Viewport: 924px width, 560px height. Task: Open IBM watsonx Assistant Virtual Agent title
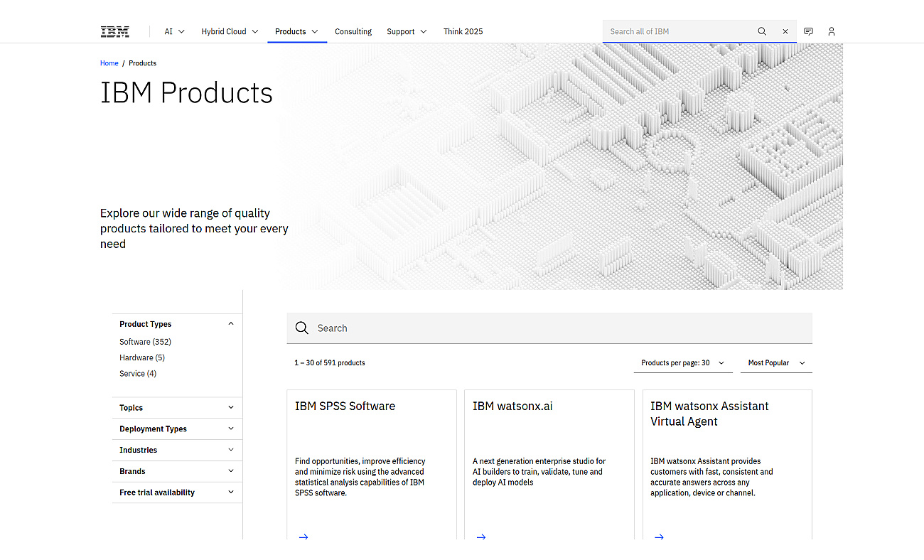pos(709,414)
